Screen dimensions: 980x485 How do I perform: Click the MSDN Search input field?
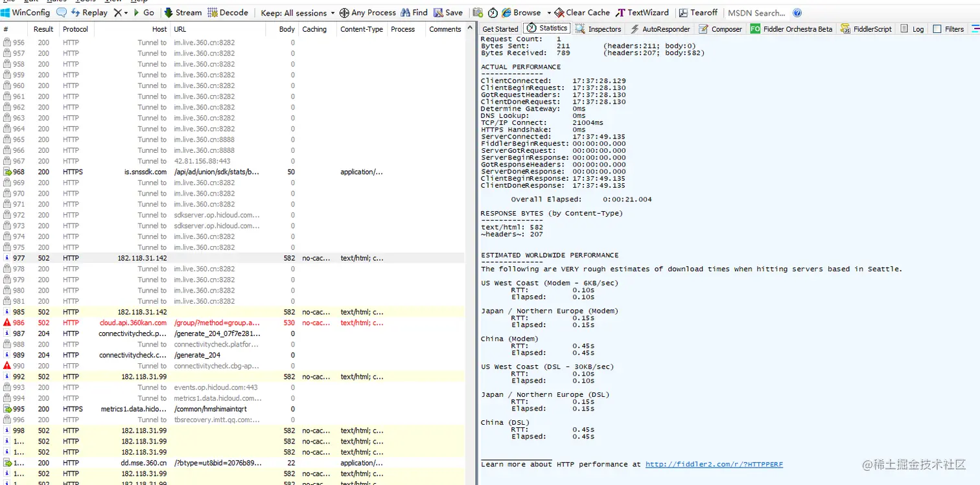pyautogui.click(x=756, y=12)
